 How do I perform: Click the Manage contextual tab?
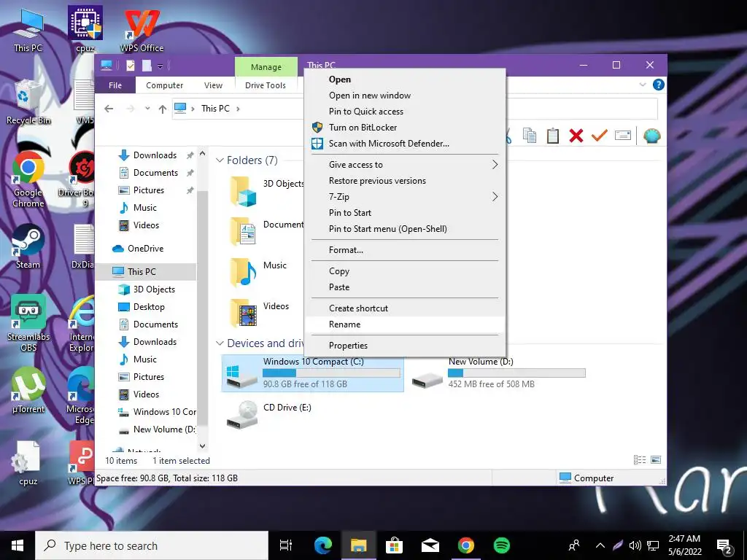point(266,67)
